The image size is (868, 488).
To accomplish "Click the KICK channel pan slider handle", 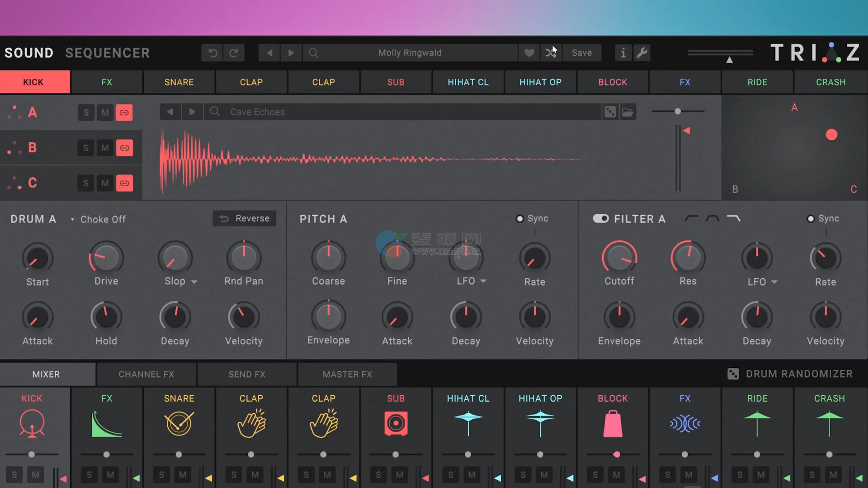I will click(31, 454).
